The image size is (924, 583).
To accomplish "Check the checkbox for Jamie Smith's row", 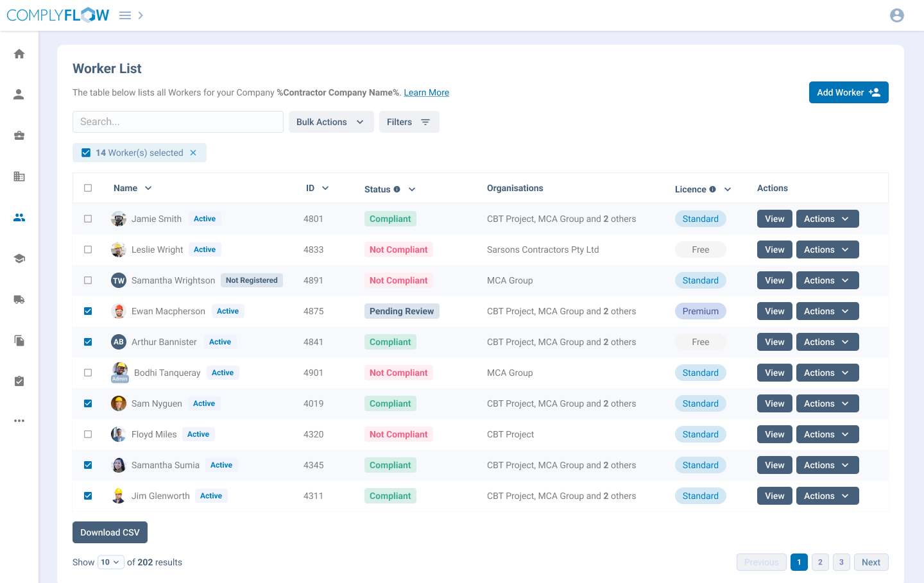I will tap(88, 219).
